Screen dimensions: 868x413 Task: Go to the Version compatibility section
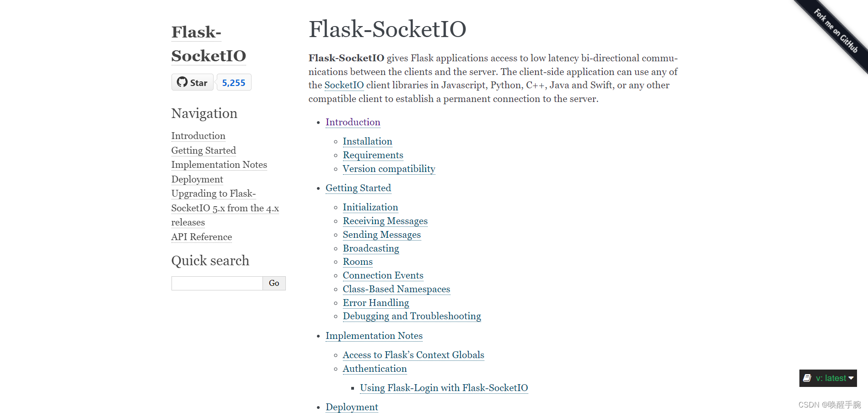(x=389, y=169)
